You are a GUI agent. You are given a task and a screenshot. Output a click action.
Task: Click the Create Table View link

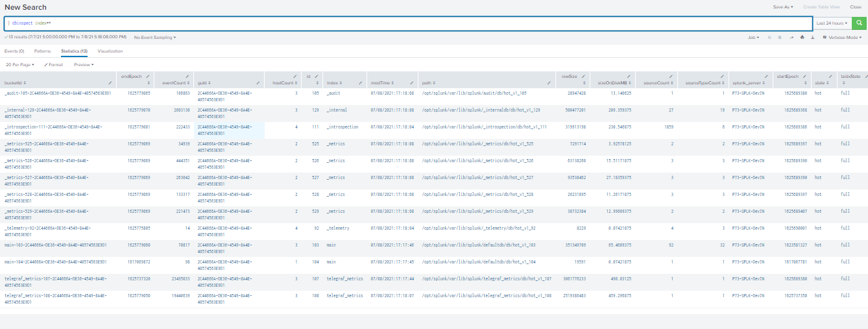click(821, 6)
